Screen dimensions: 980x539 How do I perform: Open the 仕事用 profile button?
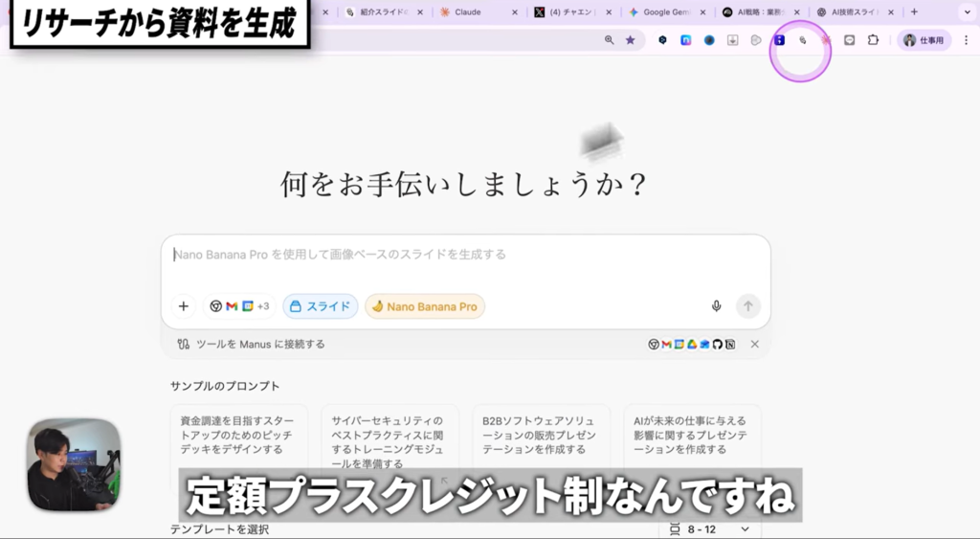[x=924, y=40]
